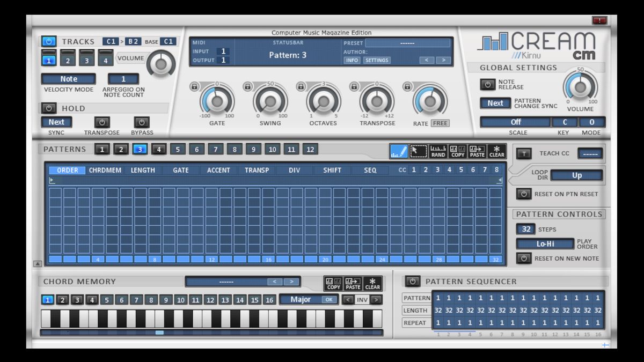Open Pattern Change Sync 'Next' dropdown
This screenshot has height=362, width=644.
coord(495,103)
